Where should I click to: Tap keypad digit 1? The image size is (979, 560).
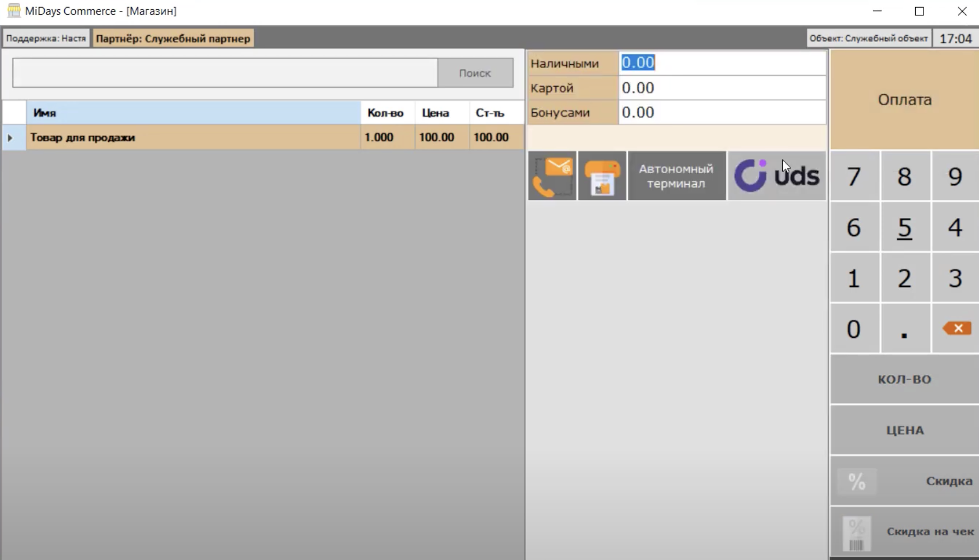pos(854,278)
